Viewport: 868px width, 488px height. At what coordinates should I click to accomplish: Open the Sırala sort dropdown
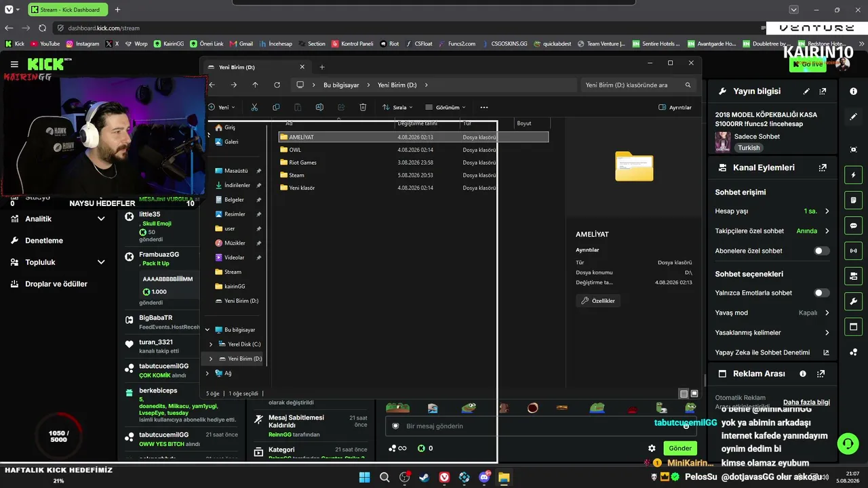tap(397, 107)
